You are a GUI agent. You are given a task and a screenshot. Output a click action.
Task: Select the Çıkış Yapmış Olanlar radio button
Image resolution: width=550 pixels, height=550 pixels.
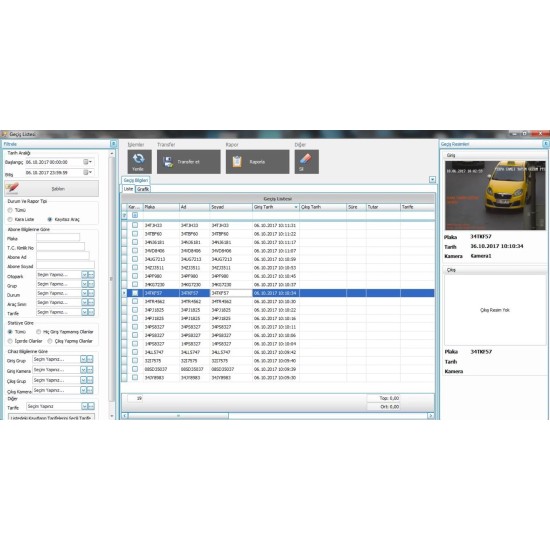point(50,341)
